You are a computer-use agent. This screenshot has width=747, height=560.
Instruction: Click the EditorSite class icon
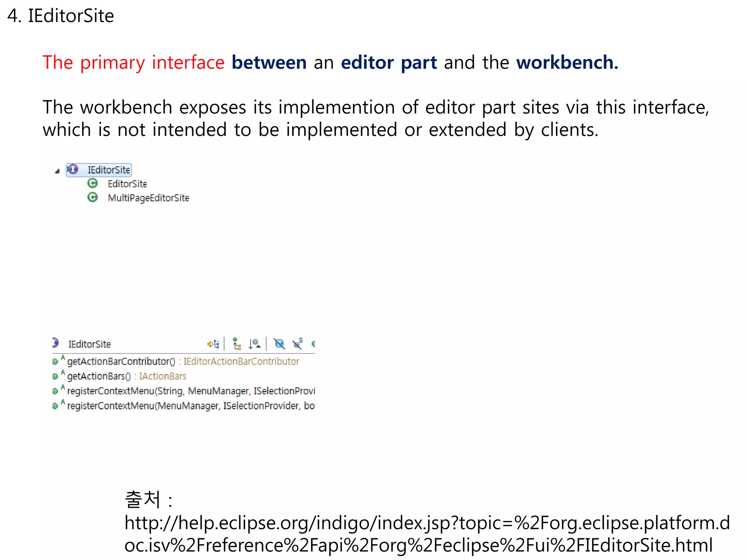click(x=93, y=183)
